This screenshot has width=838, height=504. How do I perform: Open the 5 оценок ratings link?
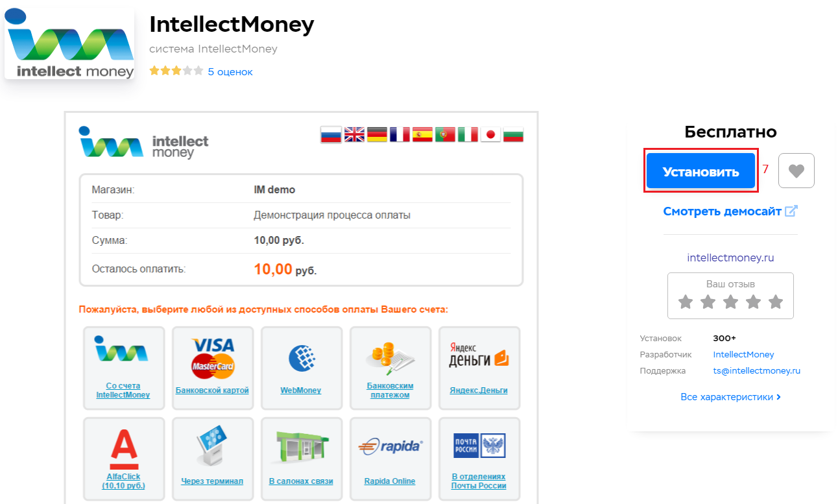click(230, 72)
